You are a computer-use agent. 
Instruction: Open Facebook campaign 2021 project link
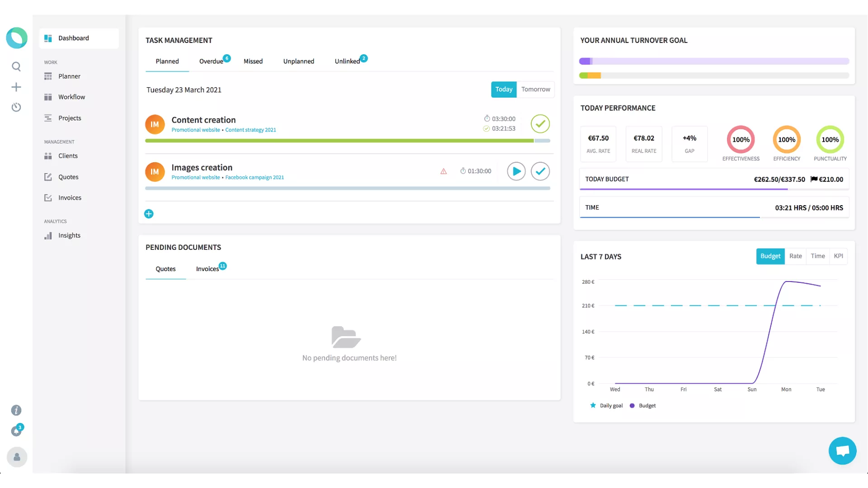[255, 178]
